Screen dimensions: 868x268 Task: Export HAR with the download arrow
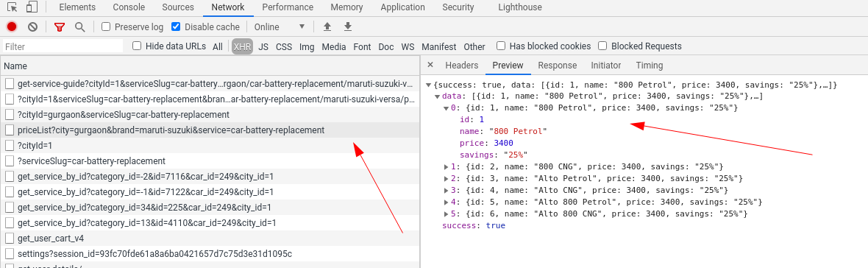tap(348, 27)
